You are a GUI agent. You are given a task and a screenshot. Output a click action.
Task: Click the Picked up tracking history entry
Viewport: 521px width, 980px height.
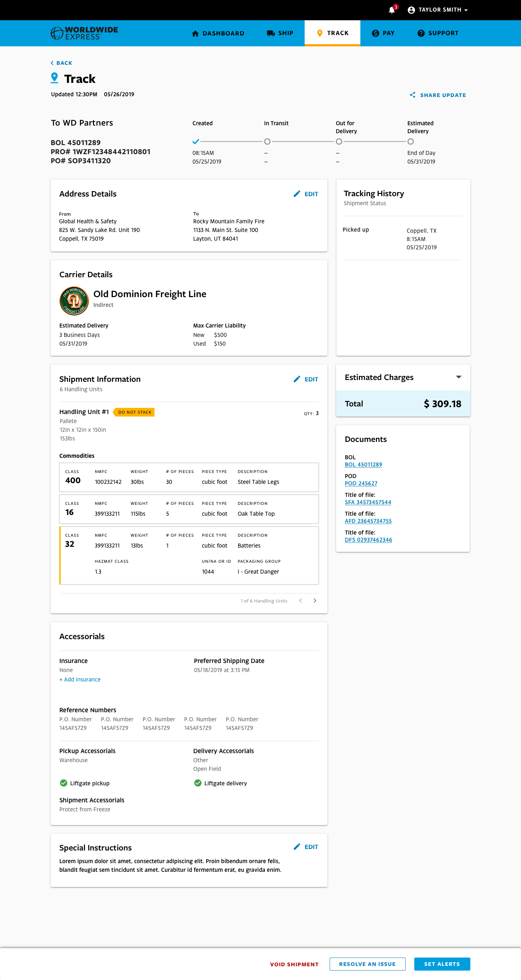(402, 238)
